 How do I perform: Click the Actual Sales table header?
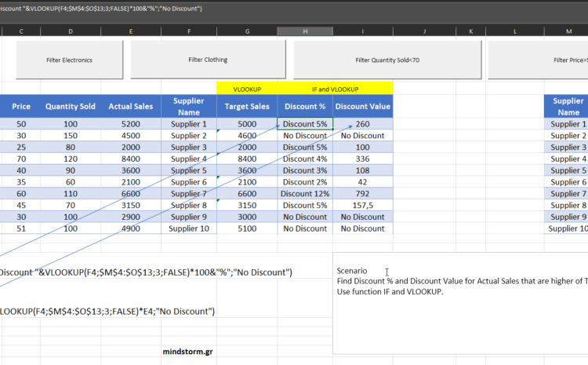click(x=131, y=106)
